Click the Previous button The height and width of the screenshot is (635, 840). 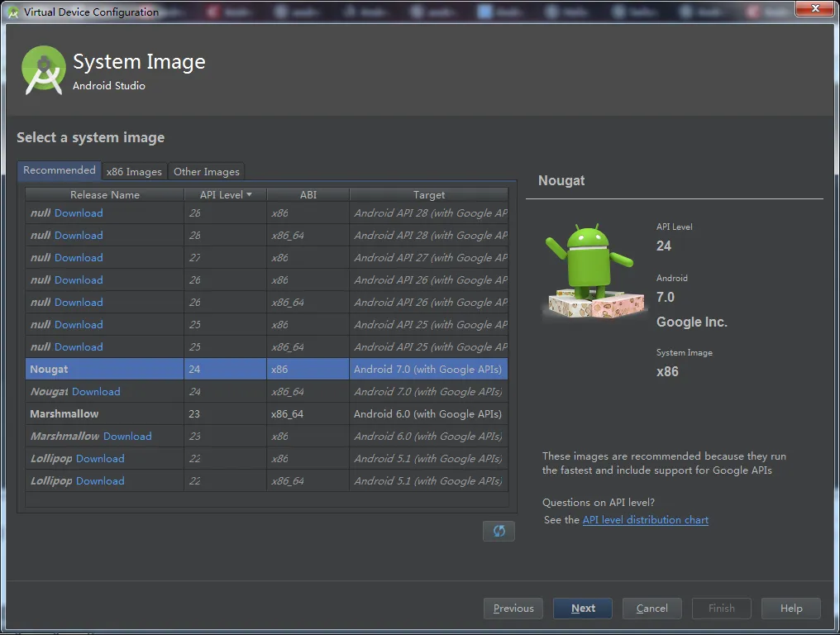point(513,609)
